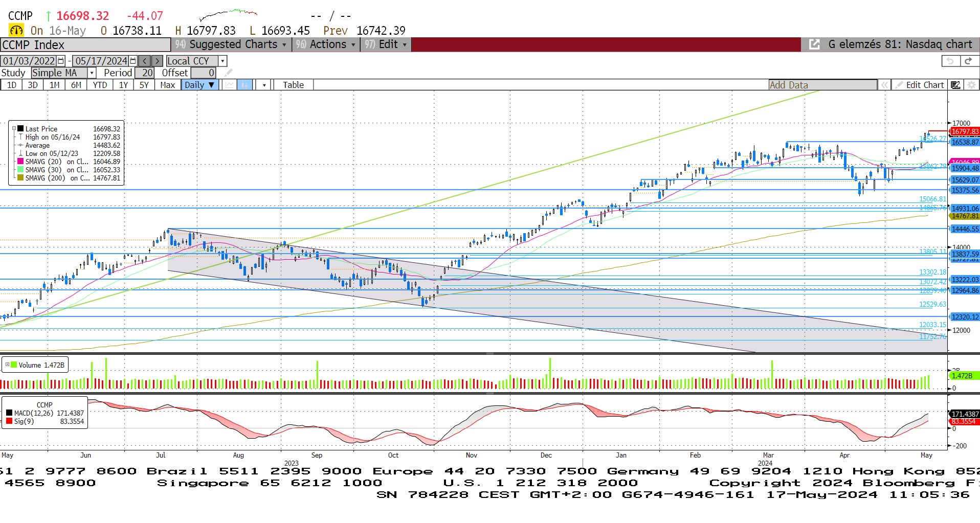Viewport: 980px width, 523px height.
Task: Click the red Sig(9) legend swatch
Action: click(x=9, y=421)
